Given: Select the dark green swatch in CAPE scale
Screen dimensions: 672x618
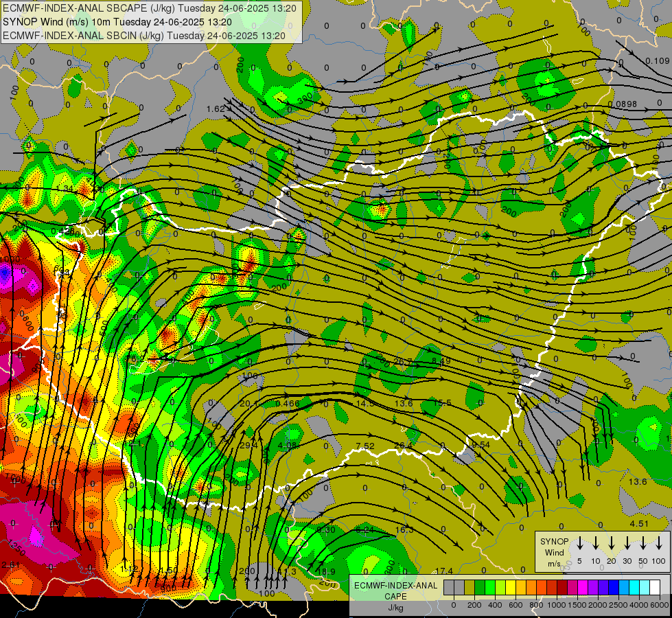Looking at the screenshot, I should click(x=480, y=587).
